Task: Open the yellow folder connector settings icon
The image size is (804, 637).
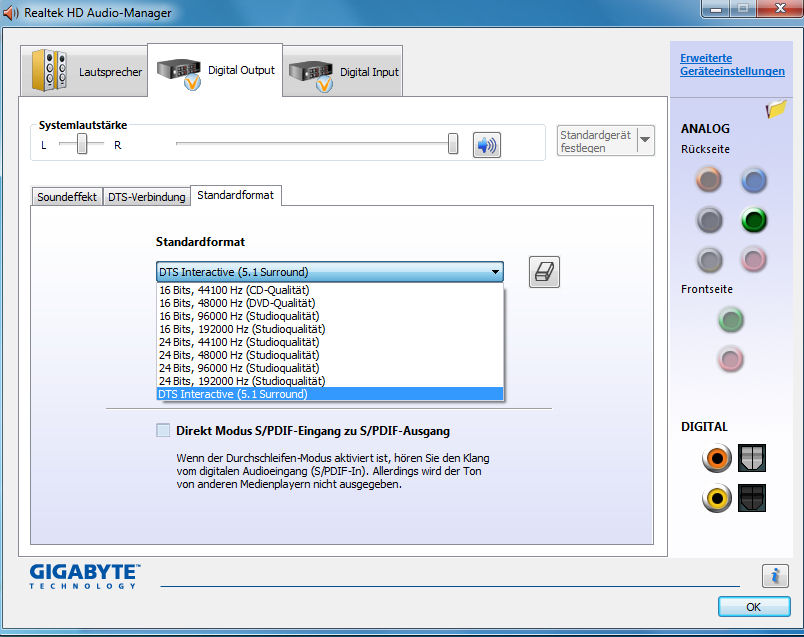Action: 776,109
